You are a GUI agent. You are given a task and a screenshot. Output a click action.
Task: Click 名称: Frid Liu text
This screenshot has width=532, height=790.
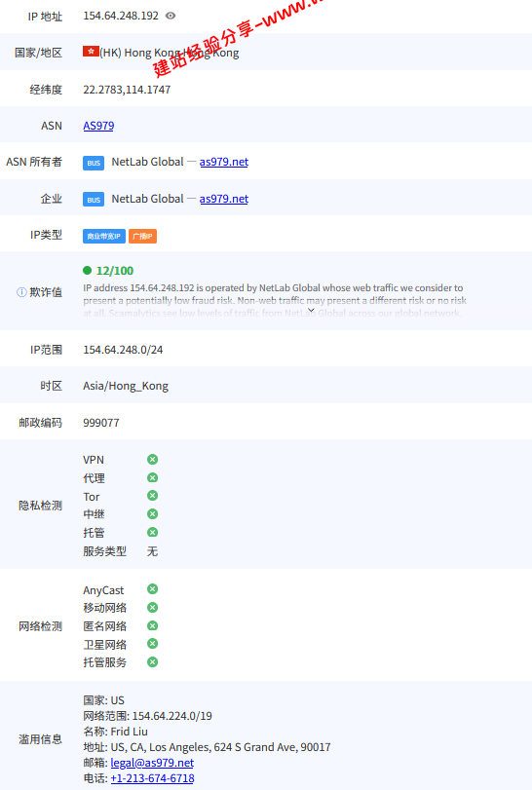tap(115, 732)
